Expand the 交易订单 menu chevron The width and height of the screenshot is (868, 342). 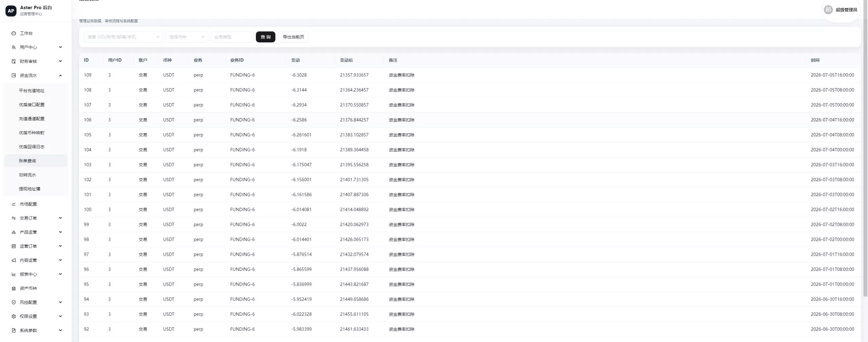60,218
